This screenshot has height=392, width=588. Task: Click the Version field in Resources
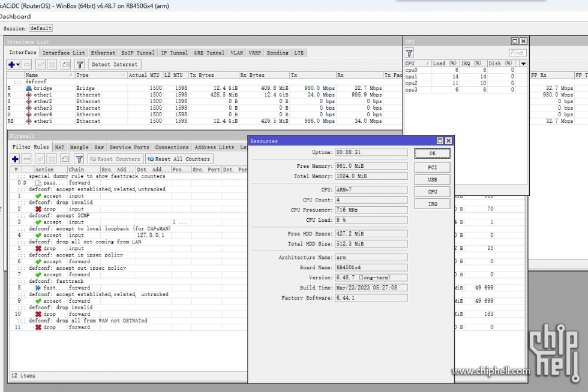pyautogui.click(x=371, y=278)
